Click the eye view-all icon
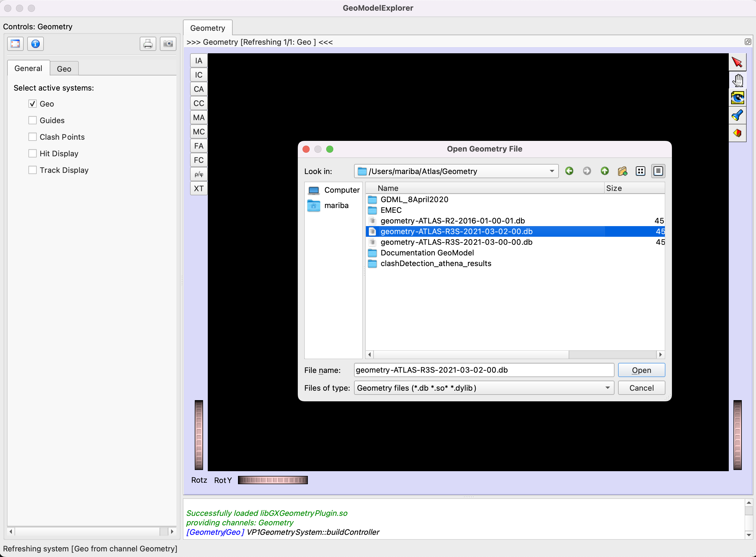Viewport: 756px width, 557px height. click(737, 98)
